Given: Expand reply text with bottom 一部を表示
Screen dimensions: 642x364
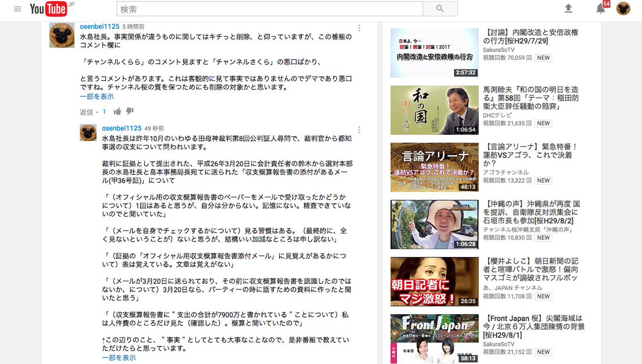Looking at the screenshot, I should click(119, 358).
